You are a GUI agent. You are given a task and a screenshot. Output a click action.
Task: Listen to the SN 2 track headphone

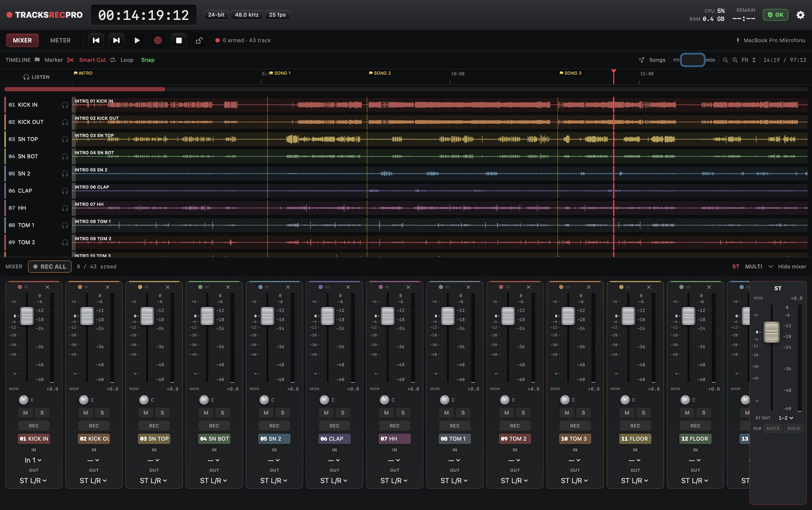click(x=65, y=174)
